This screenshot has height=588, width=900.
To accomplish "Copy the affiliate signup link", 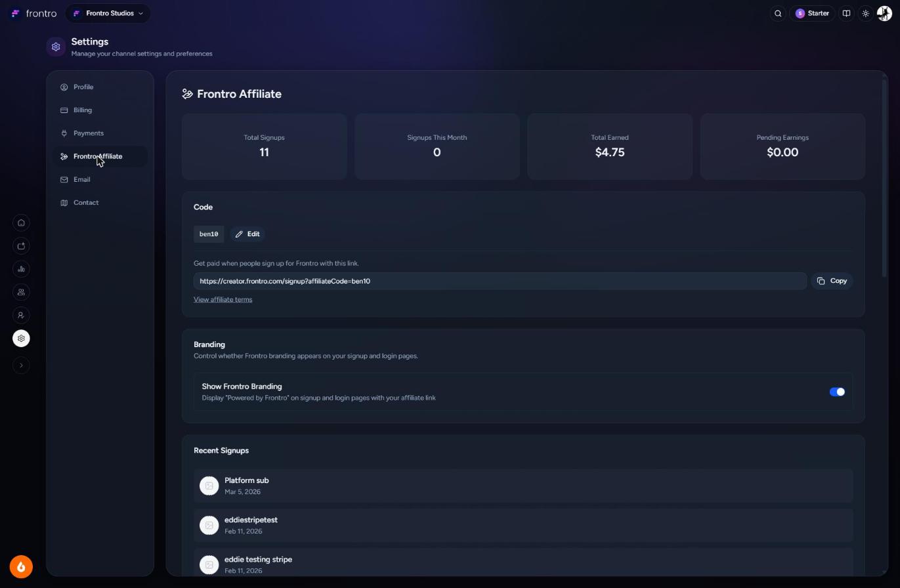I will coord(832,281).
